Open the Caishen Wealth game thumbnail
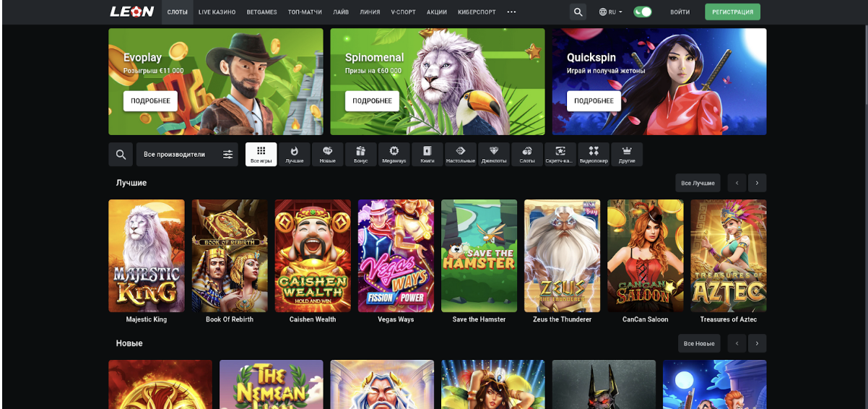Screen dimensions: 868x409 [313, 256]
